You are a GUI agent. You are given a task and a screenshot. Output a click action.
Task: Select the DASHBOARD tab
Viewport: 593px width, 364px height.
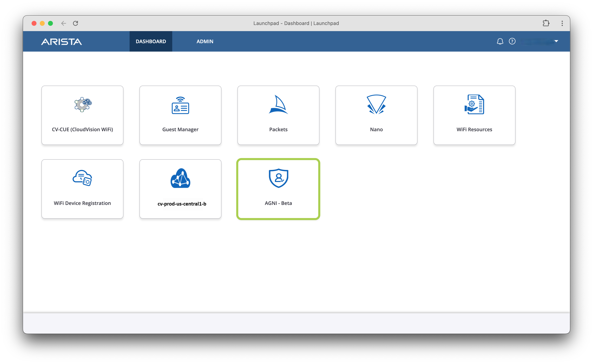151,41
